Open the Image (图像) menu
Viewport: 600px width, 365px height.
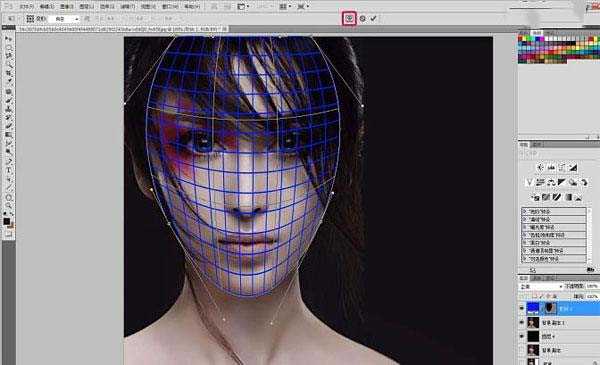(67, 7)
